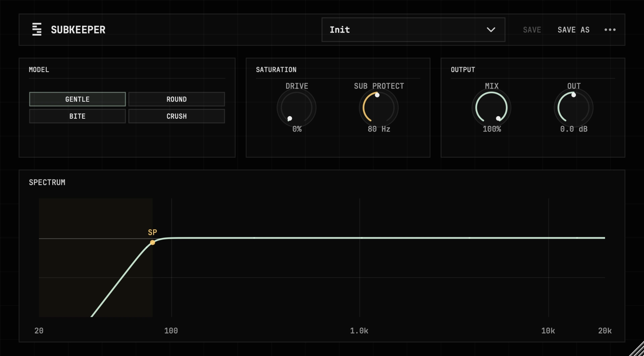The width and height of the screenshot is (644, 356).
Task: Click the MIX knob label
Action: (492, 86)
